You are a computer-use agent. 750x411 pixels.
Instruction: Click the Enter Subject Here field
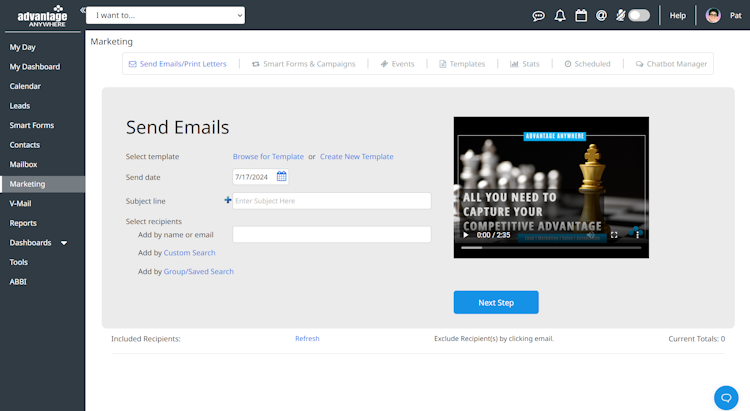(332, 201)
